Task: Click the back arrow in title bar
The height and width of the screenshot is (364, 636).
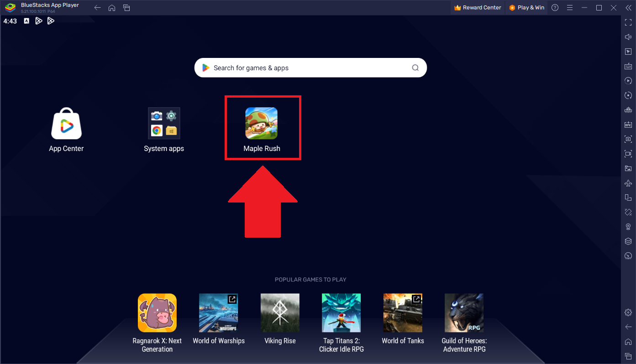Action: [97, 8]
